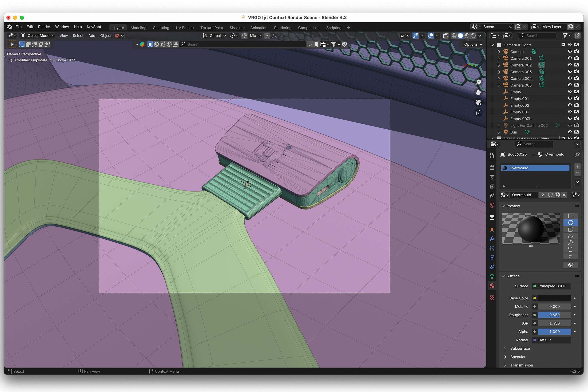Screen dimensions: 588x392
Task: Open the Object Data properties tab
Action: pyautogui.click(x=492, y=276)
